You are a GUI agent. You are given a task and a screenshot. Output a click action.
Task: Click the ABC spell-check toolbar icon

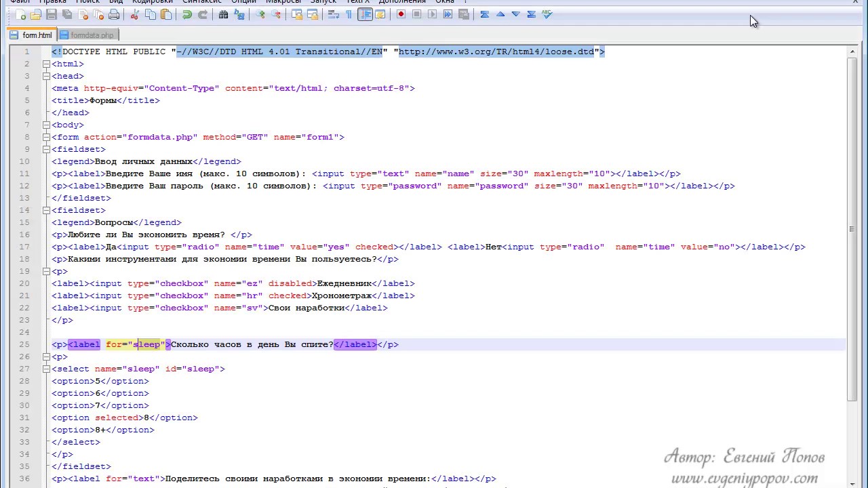547,14
